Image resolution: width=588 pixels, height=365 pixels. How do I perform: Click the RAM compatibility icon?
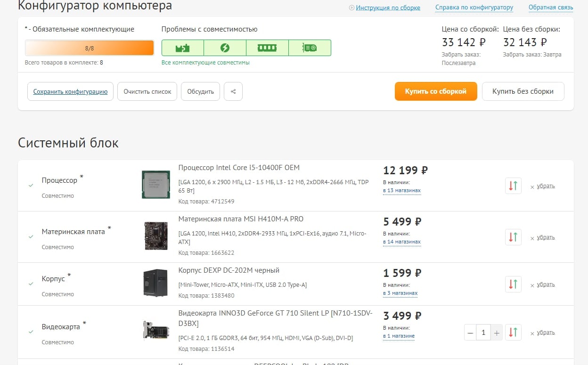pos(267,48)
